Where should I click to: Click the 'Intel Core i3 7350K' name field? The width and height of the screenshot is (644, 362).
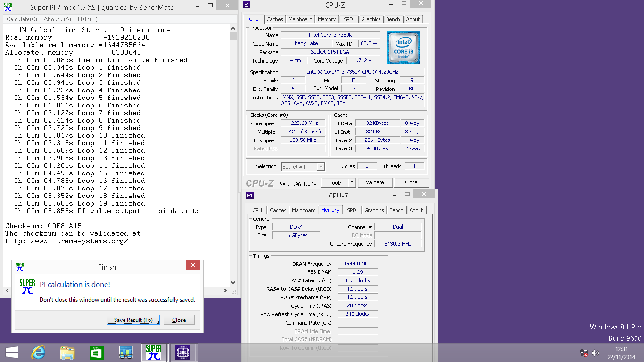(x=330, y=35)
